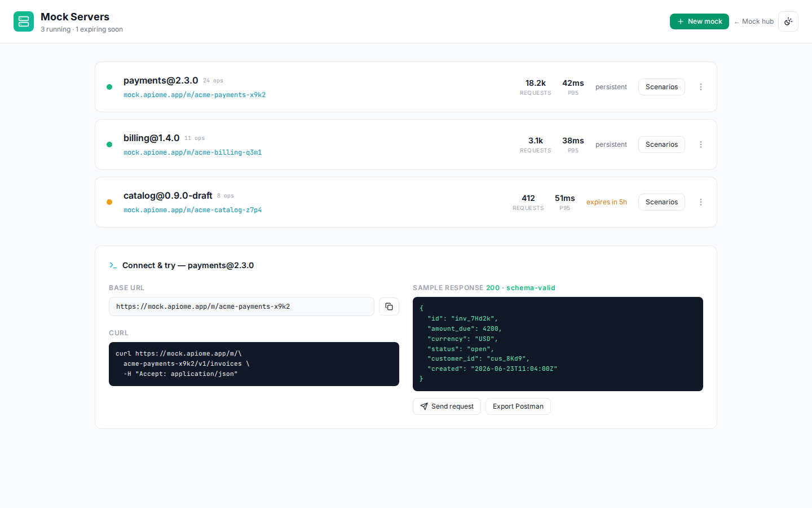The height and width of the screenshot is (508, 812).
Task: Open the mock.apiome.app/m/acme-billing-q3m1 link
Action: pos(192,152)
